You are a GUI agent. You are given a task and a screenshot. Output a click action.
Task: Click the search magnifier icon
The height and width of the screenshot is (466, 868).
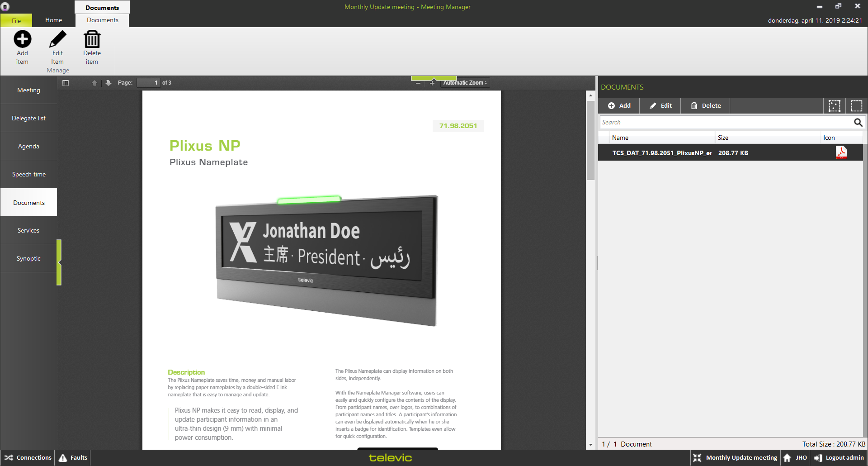(858, 122)
